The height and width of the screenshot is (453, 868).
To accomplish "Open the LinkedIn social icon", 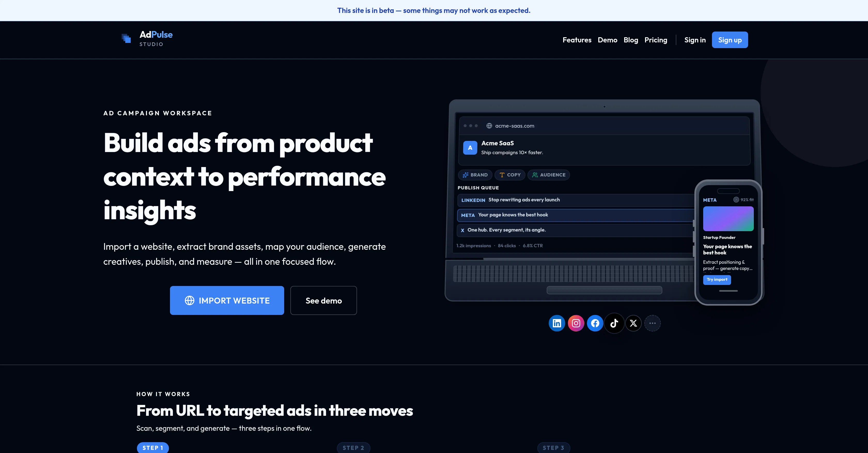I will (557, 323).
